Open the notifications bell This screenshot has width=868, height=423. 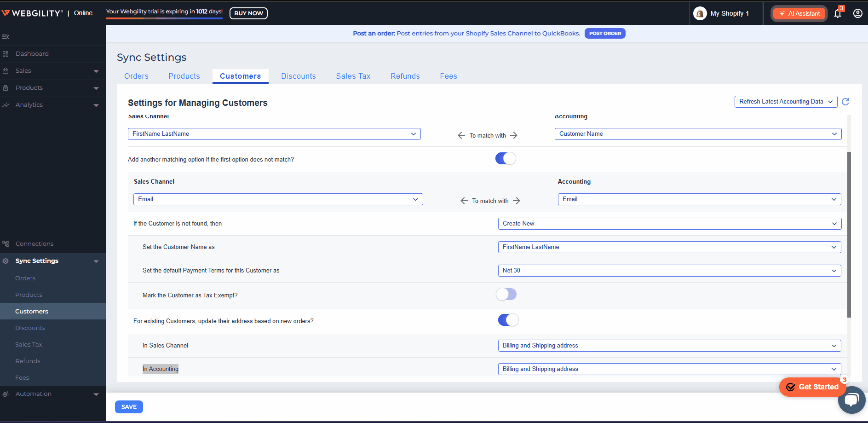tap(837, 13)
